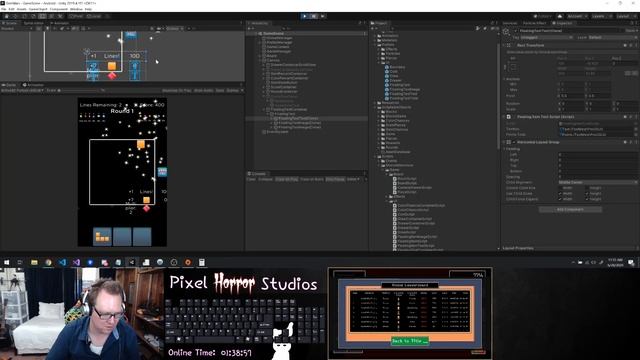Toggle Maximize On Play in Game view
Screen dimensions: 640x360
(x=176, y=90)
